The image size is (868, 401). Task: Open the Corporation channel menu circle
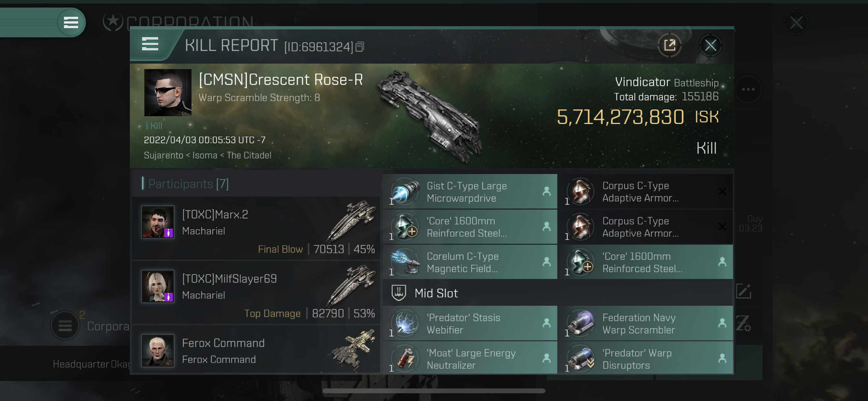[x=65, y=325]
